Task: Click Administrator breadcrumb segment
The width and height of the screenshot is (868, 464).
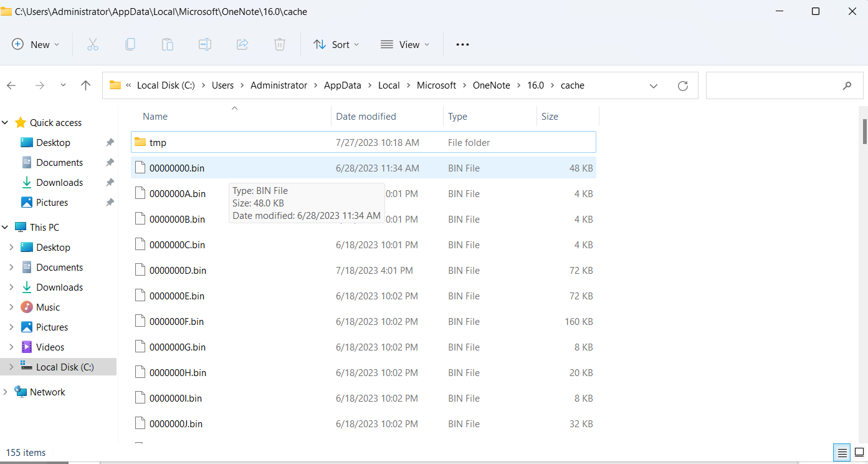Action: point(279,85)
